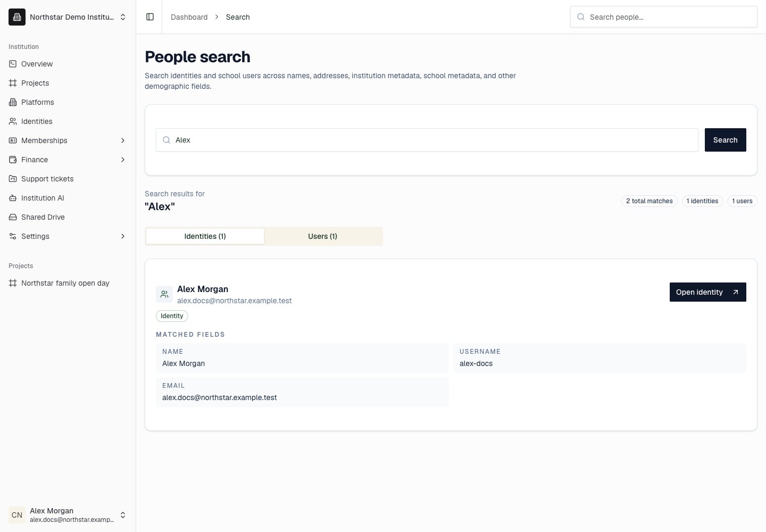Click the 2 total matches badge
This screenshot has height=532, width=766.
[x=649, y=201]
